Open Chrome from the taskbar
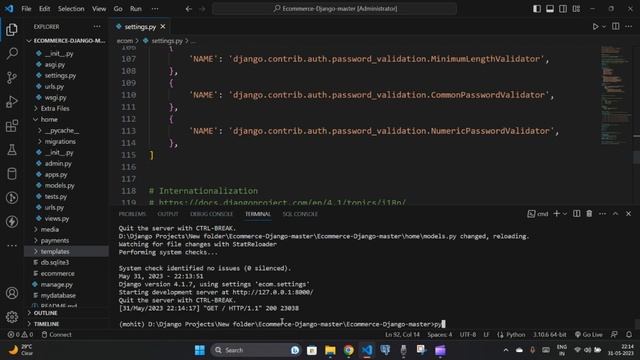 [348, 350]
